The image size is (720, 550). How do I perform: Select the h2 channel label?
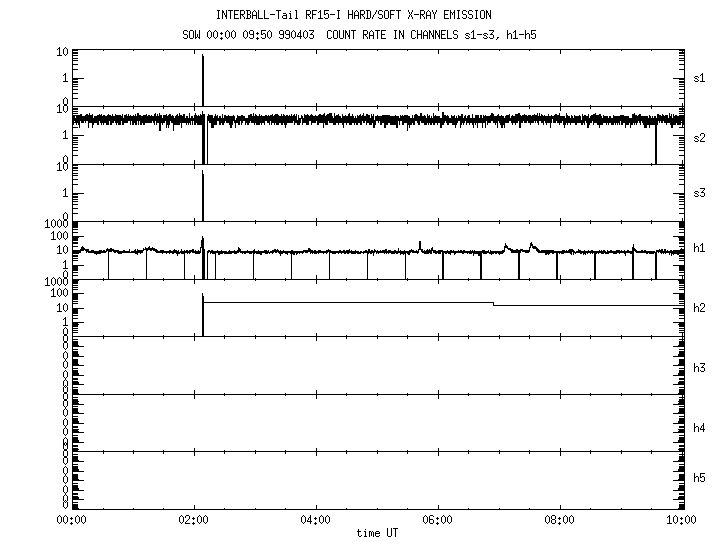pyautogui.click(x=699, y=307)
